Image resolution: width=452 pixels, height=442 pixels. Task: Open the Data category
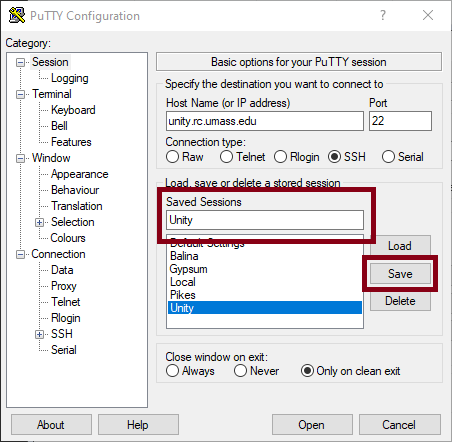pos(62,270)
